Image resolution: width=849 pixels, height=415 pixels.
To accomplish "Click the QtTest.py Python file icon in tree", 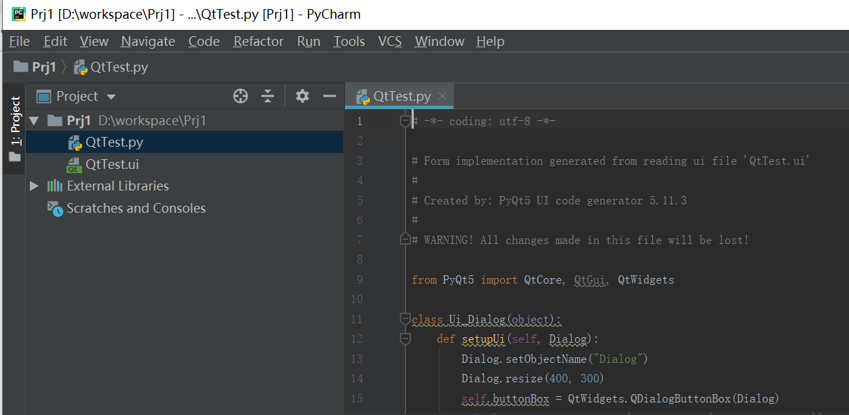I will coord(74,143).
